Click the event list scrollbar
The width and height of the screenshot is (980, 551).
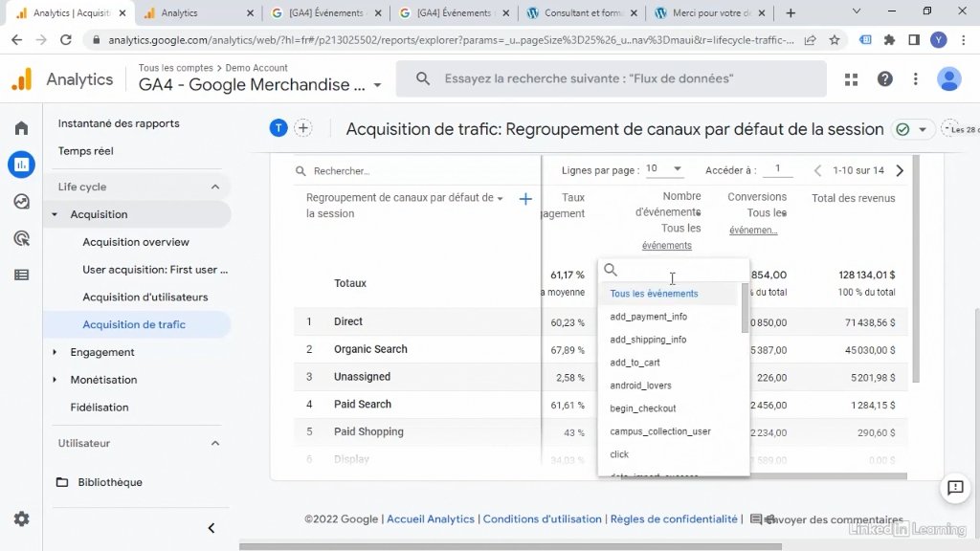point(745,308)
